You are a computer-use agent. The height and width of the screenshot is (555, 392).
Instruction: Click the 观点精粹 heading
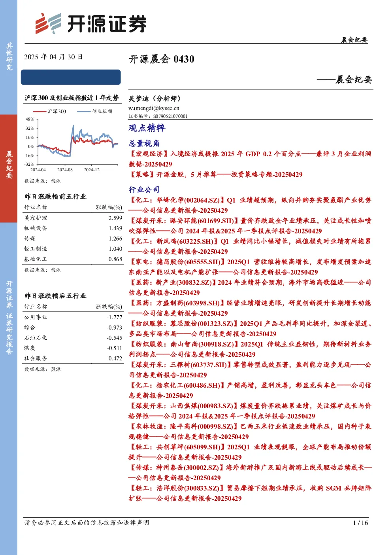point(147,128)
